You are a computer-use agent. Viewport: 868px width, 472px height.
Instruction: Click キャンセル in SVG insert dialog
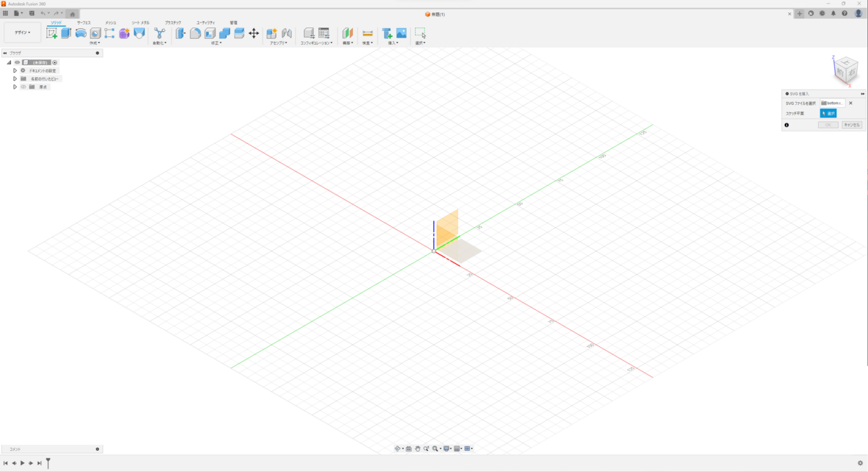[x=851, y=125]
